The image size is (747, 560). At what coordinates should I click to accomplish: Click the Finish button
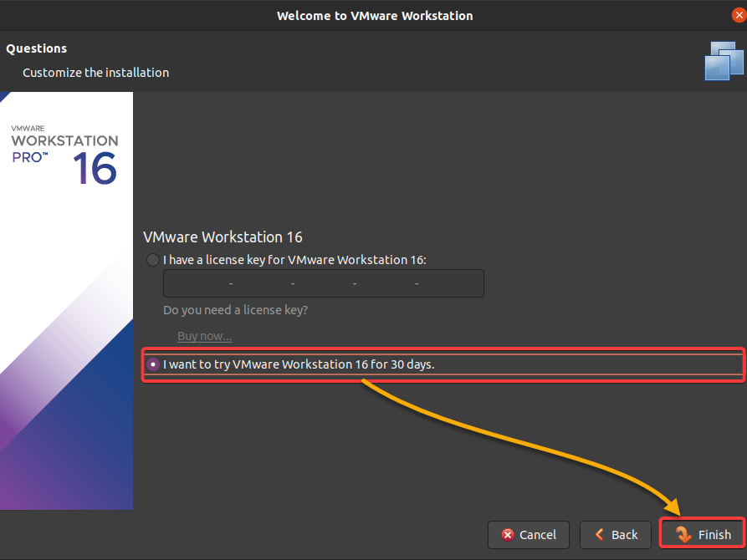703,534
